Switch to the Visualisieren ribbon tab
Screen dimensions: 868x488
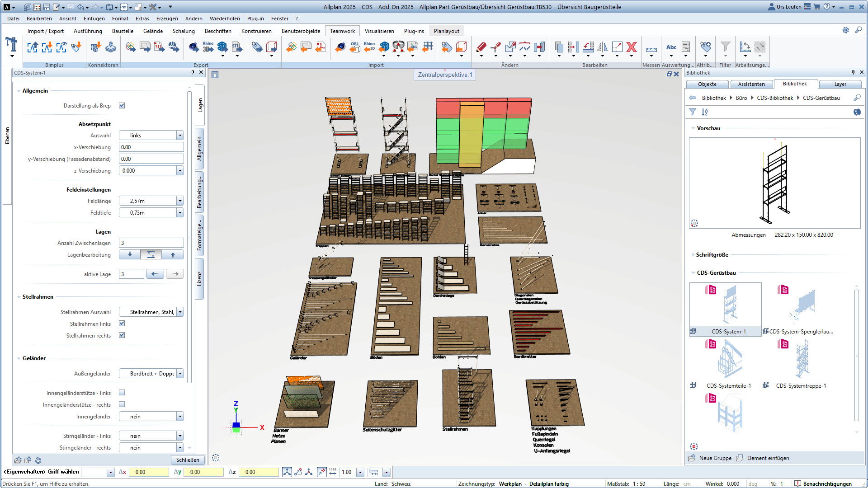(x=379, y=31)
